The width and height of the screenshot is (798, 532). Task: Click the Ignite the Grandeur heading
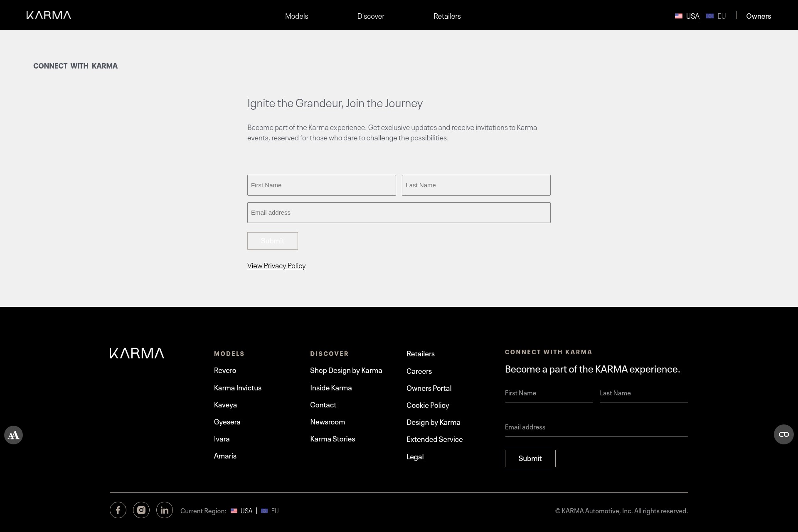[x=335, y=103]
